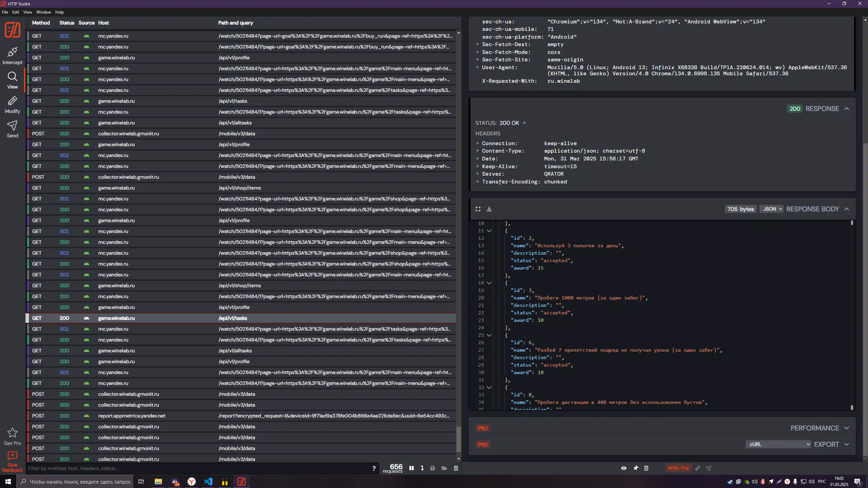Open Task View on the taskbar
This screenshot has width=868, height=488.
click(x=141, y=482)
